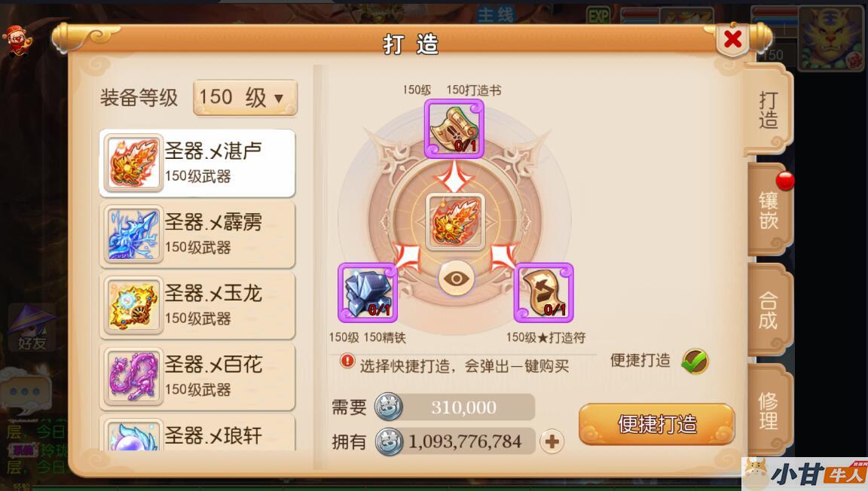Click the tiger character avatar at the top right
Image resolution: width=868 pixels, height=491 pixels.
point(831,38)
